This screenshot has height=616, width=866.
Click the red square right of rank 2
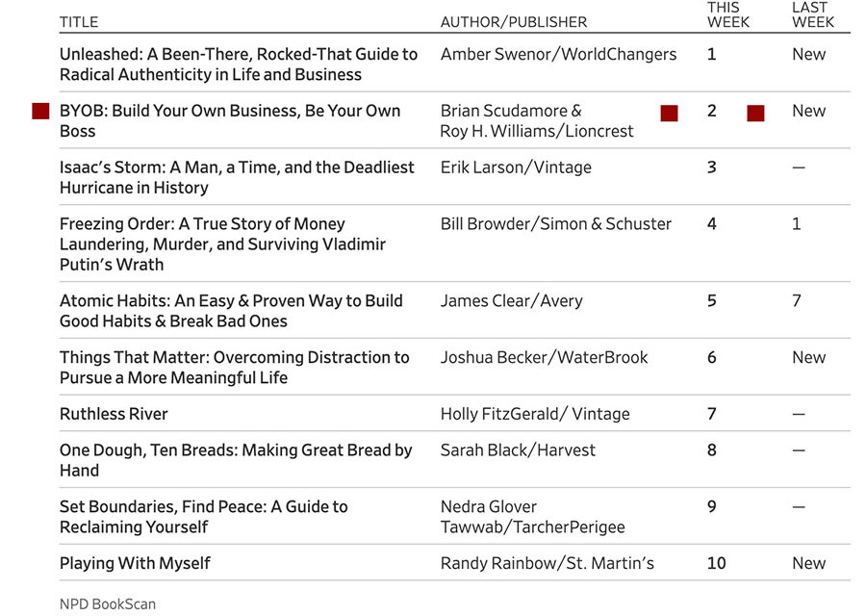coord(755,114)
